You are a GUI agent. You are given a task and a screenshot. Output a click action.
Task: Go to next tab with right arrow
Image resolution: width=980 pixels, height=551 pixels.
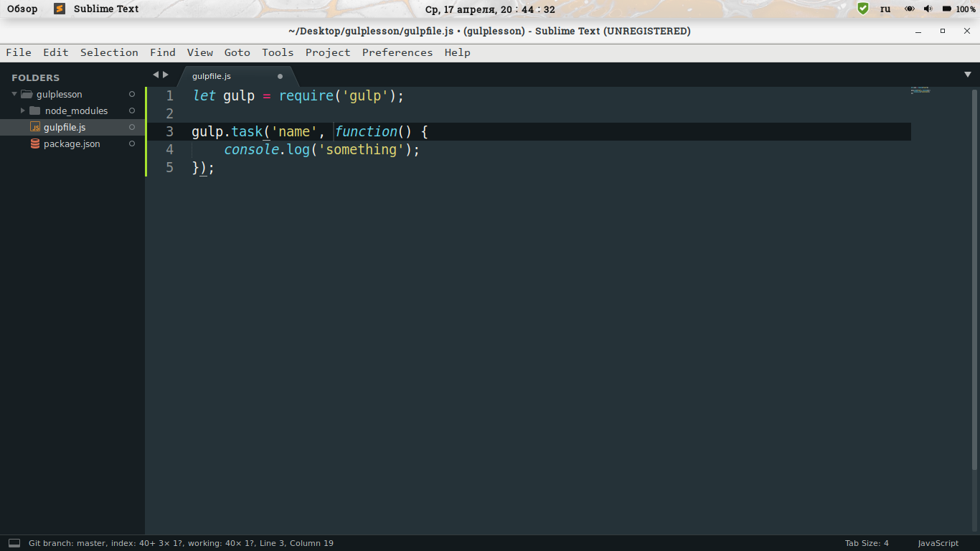pos(166,75)
